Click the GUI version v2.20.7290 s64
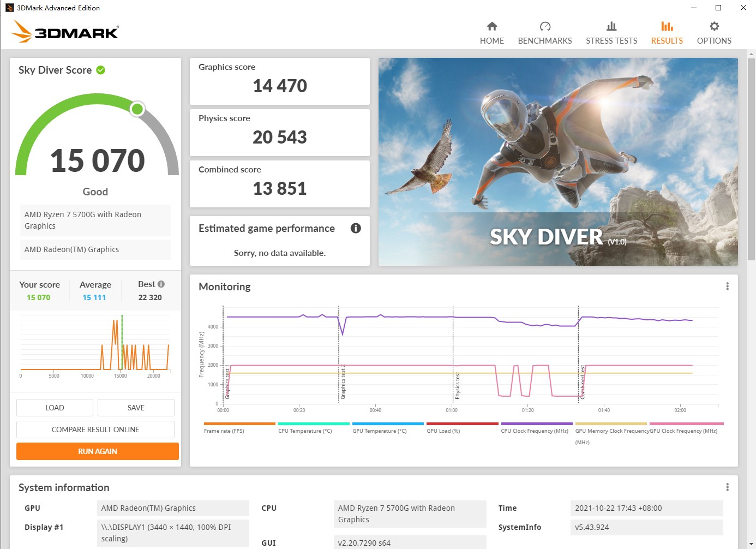This screenshot has width=756, height=549. tap(410, 542)
